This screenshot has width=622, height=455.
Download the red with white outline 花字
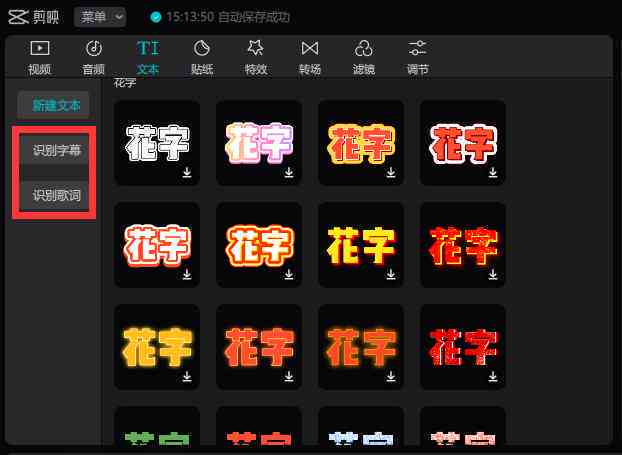click(493, 173)
